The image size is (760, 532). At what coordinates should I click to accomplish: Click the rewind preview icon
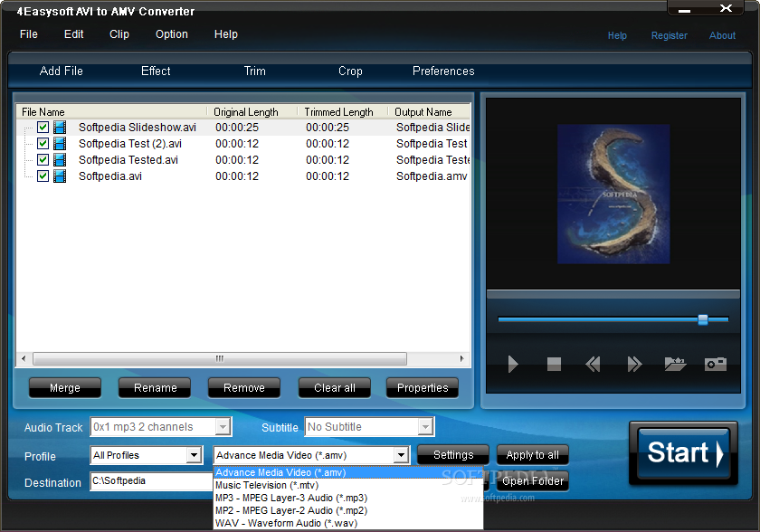(593, 364)
